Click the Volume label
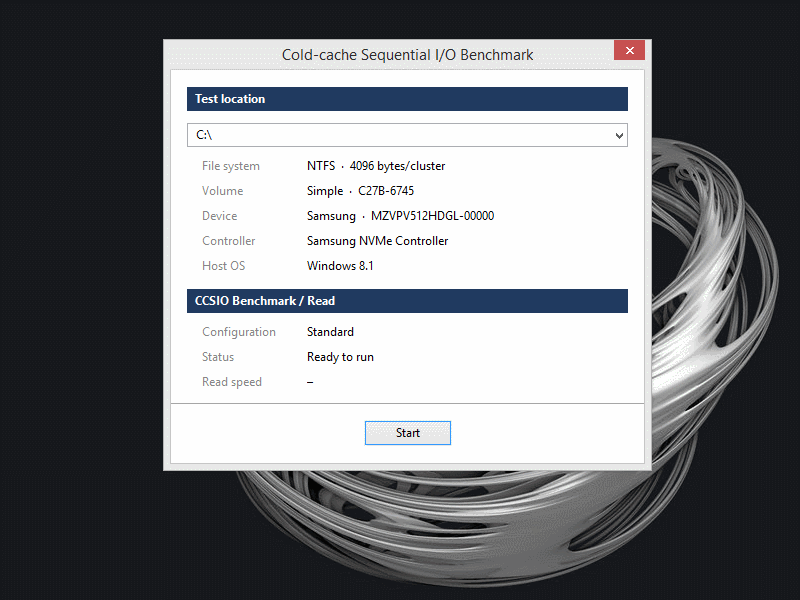Screen dimensions: 800x600 coord(222,191)
